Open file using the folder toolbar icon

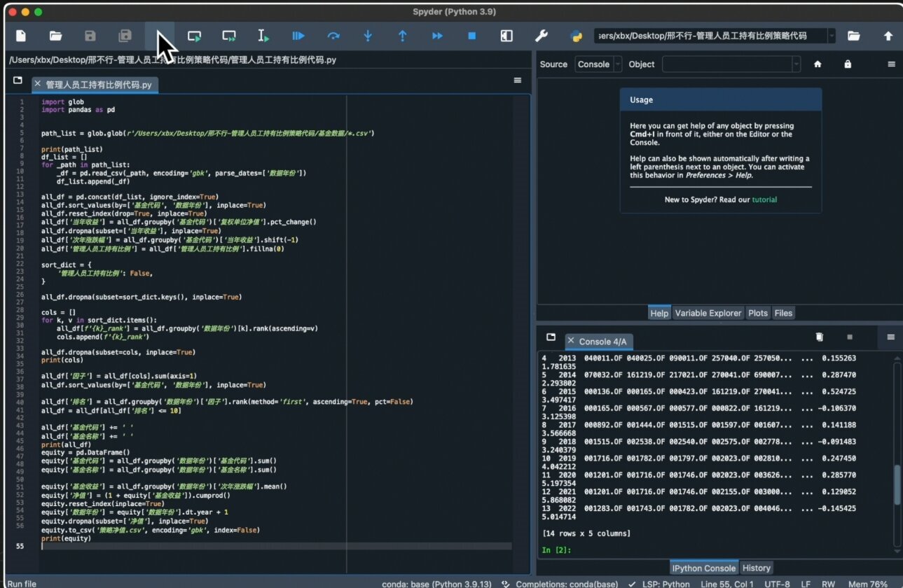(55, 36)
